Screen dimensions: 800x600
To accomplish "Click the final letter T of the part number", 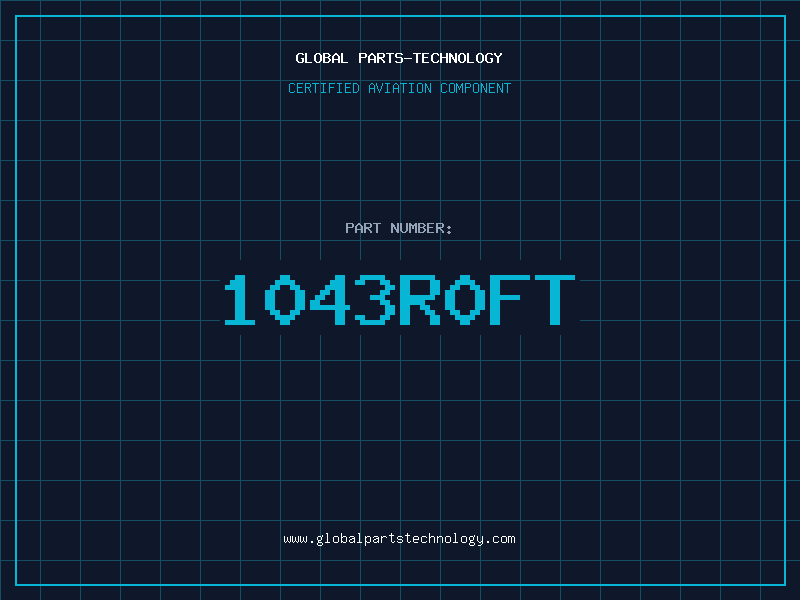I will tap(555, 299).
